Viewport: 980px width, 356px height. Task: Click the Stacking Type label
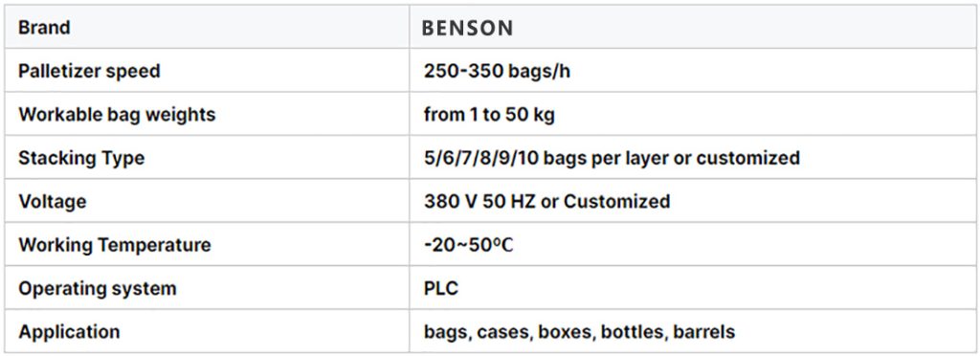point(81,158)
